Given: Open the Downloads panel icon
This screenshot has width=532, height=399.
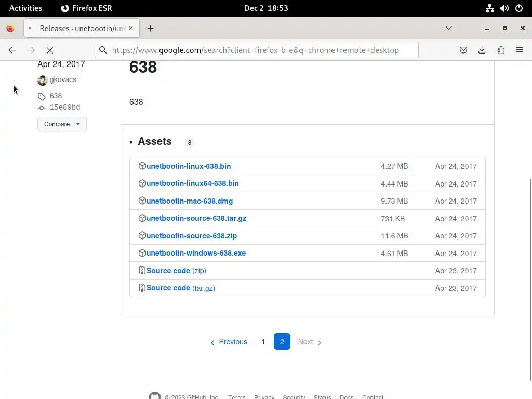Looking at the screenshot, I should [x=482, y=50].
